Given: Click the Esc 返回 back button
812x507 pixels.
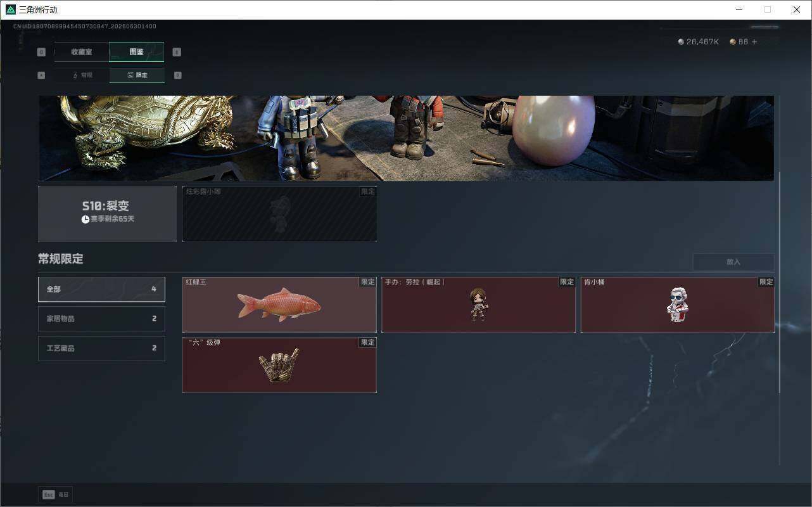Looking at the screenshot, I should coord(56,494).
